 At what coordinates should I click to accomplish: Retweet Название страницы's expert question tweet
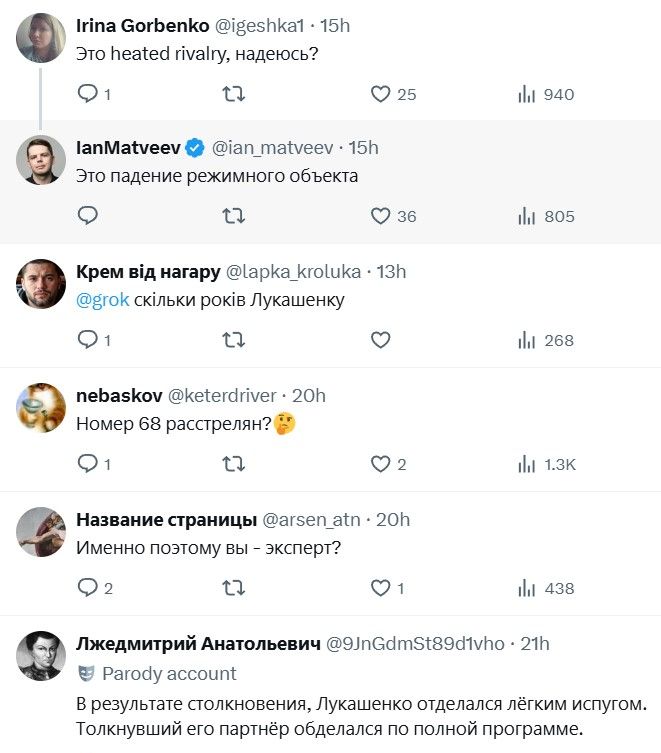tap(233, 588)
